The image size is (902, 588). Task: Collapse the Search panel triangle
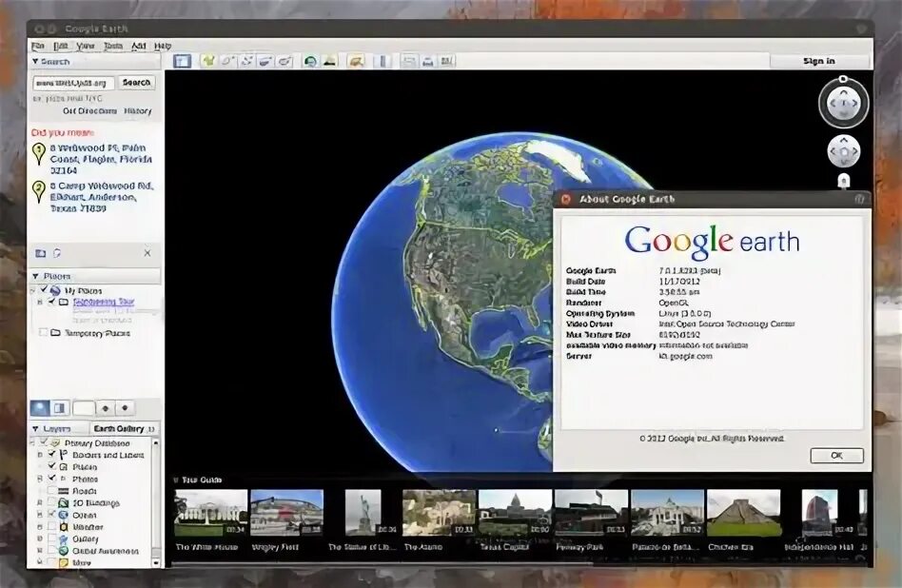[35, 61]
